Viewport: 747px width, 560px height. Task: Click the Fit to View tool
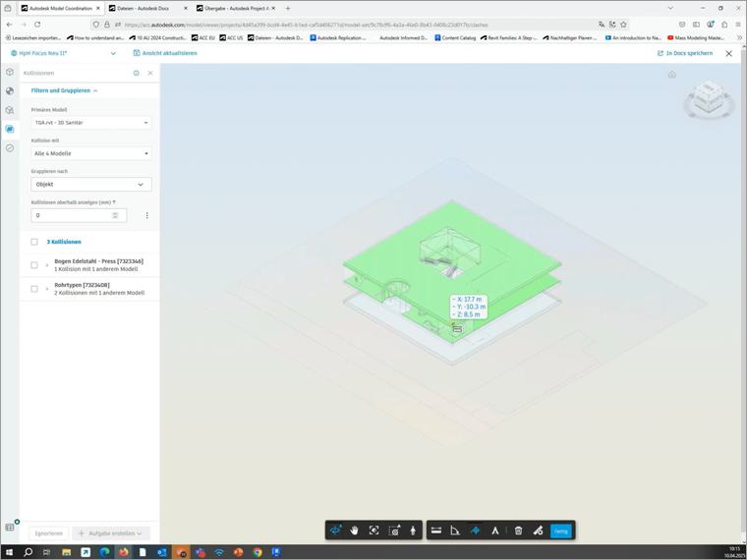click(373, 531)
